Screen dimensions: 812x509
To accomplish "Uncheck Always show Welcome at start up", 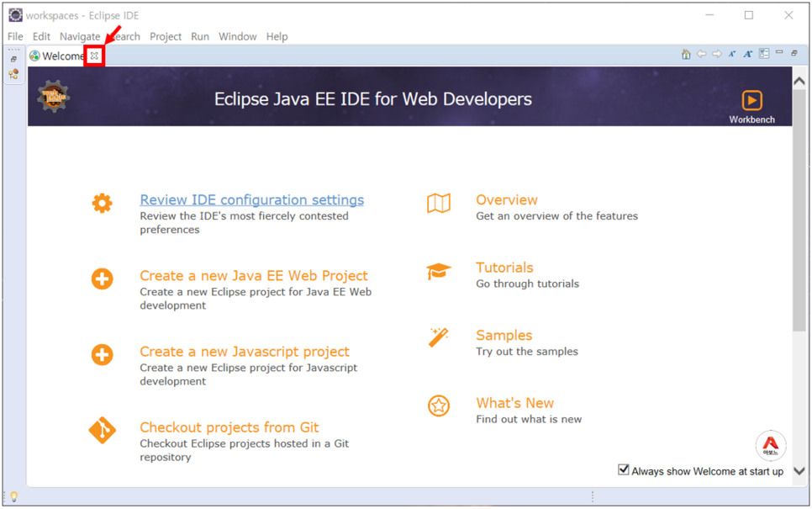I will coord(624,469).
